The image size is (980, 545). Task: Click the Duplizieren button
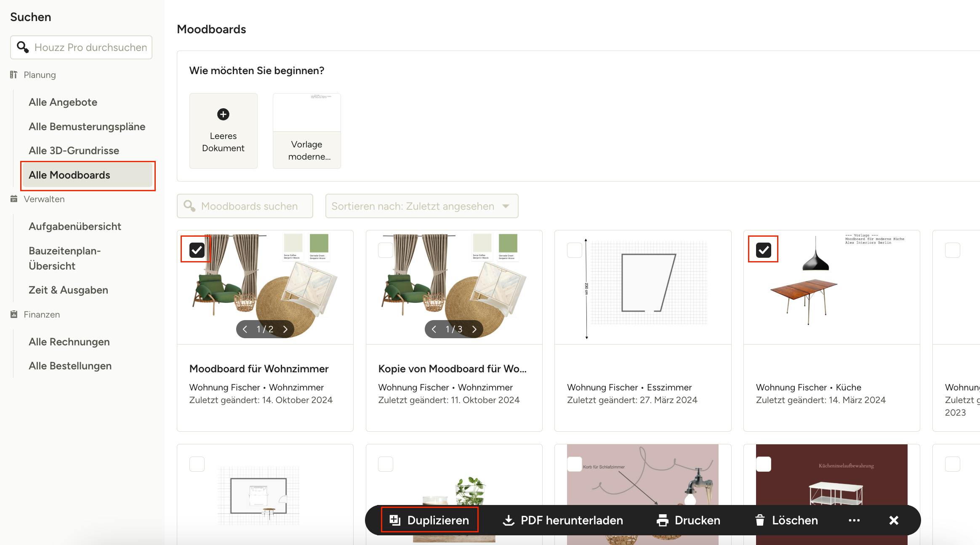click(429, 520)
